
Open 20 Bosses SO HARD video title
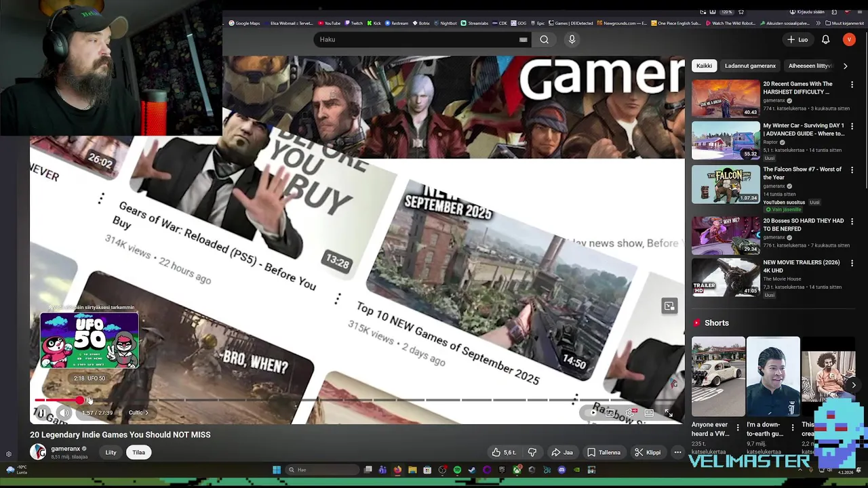pos(804,225)
